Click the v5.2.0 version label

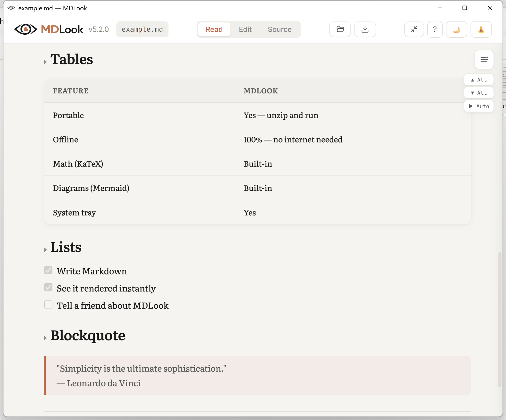(99, 29)
